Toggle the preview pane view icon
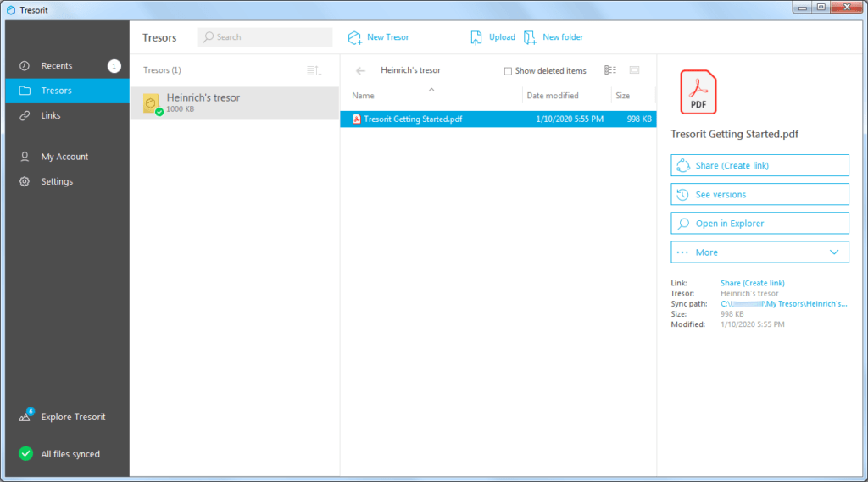Image resolution: width=868 pixels, height=482 pixels. click(634, 70)
